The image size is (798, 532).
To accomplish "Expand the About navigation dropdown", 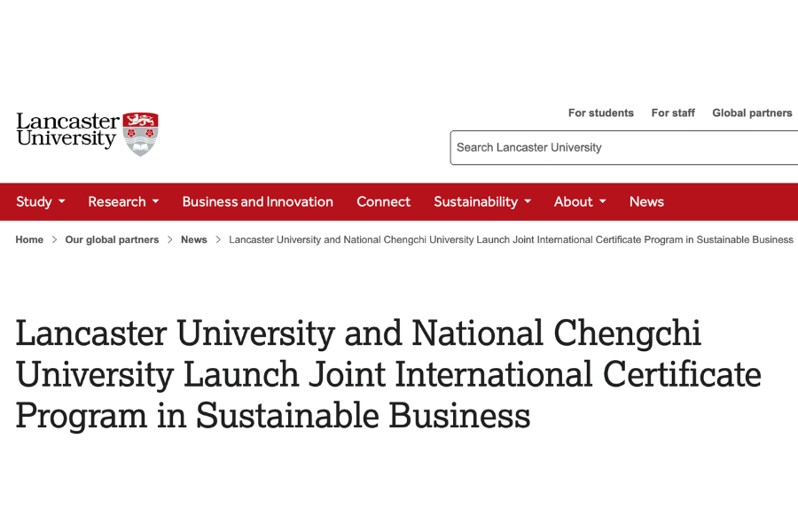I will tap(573, 201).
